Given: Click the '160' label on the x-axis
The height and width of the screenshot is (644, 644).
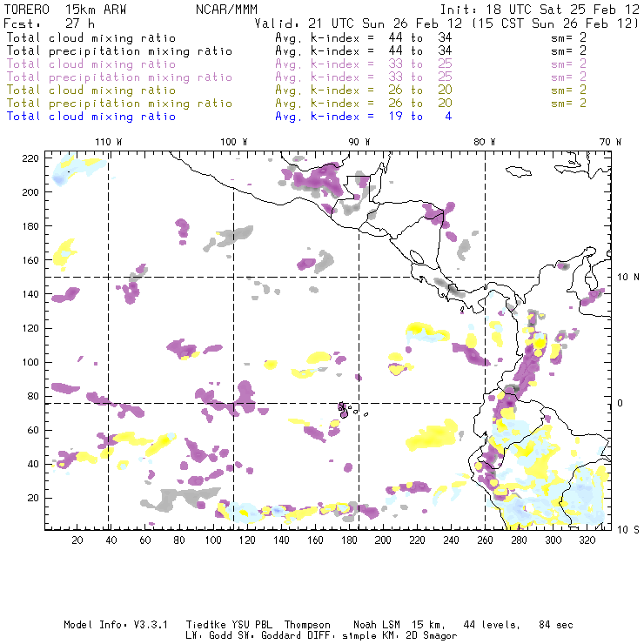Looking at the screenshot, I should (315, 540).
